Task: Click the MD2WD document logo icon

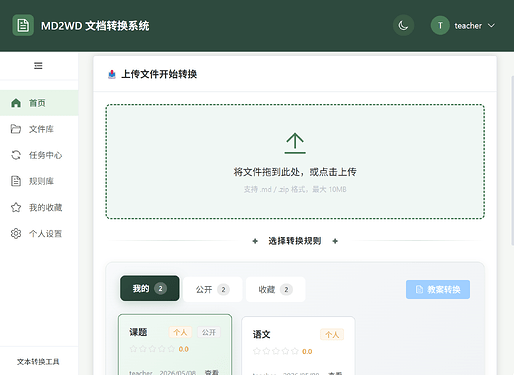Action: [x=23, y=25]
